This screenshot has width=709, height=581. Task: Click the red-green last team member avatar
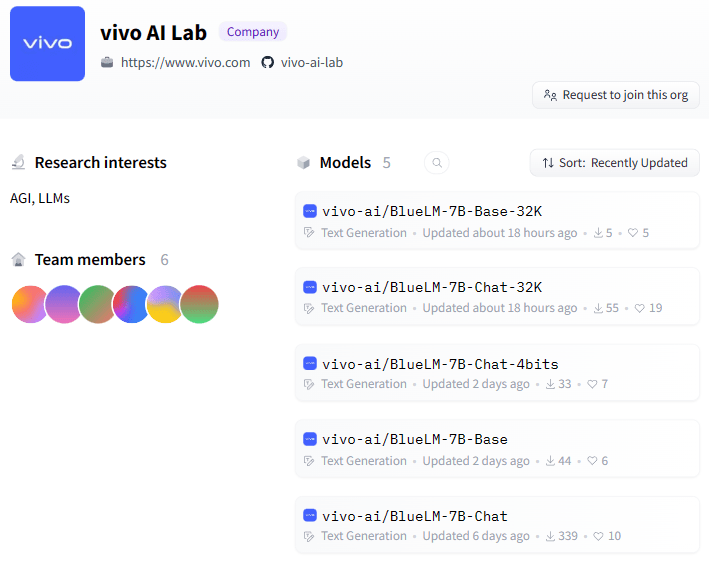point(199,304)
